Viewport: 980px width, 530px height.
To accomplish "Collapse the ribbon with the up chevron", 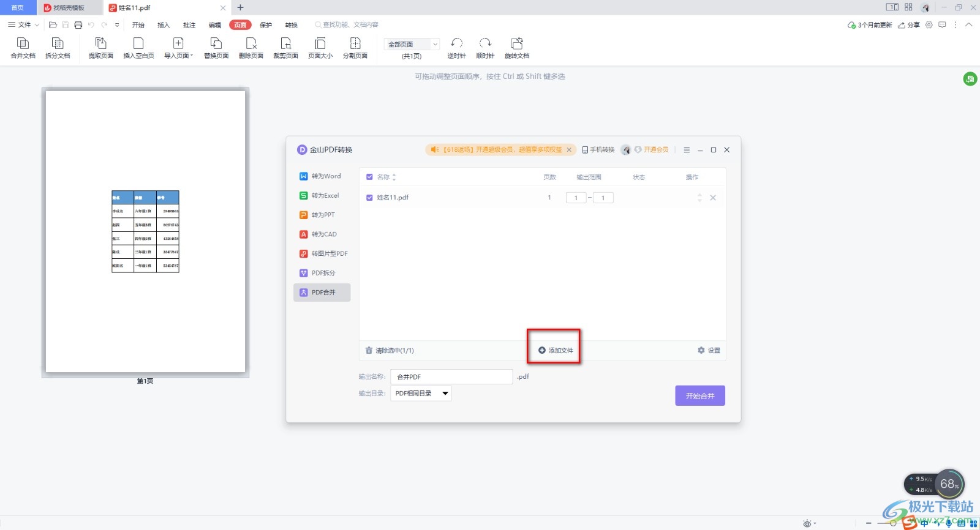I will point(968,25).
